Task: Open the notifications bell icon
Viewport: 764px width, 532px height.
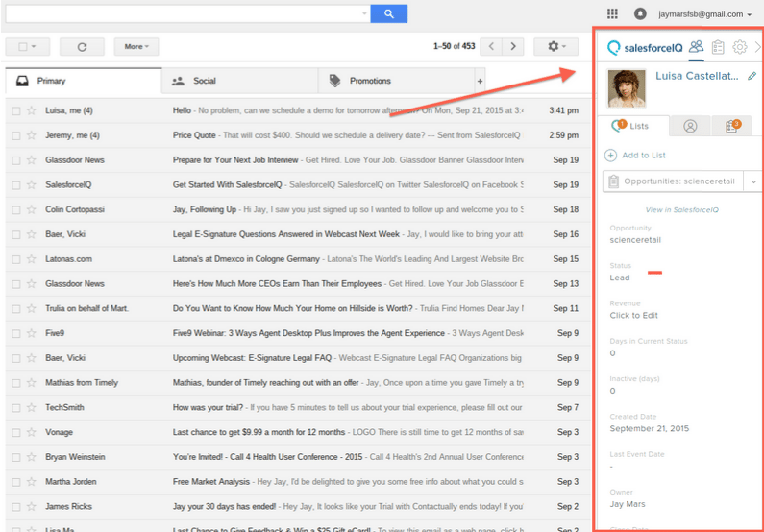Action: [x=640, y=13]
